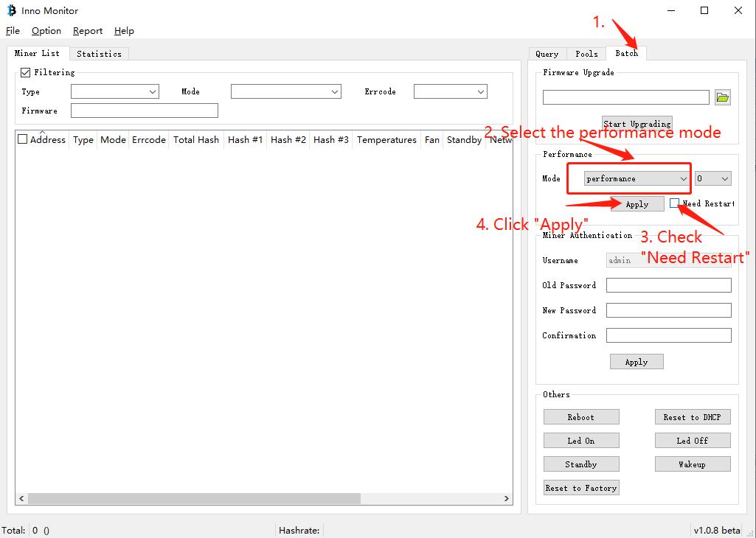Click the right scroll arrow of horizontal scrollbar
756x538 pixels.
[507, 498]
